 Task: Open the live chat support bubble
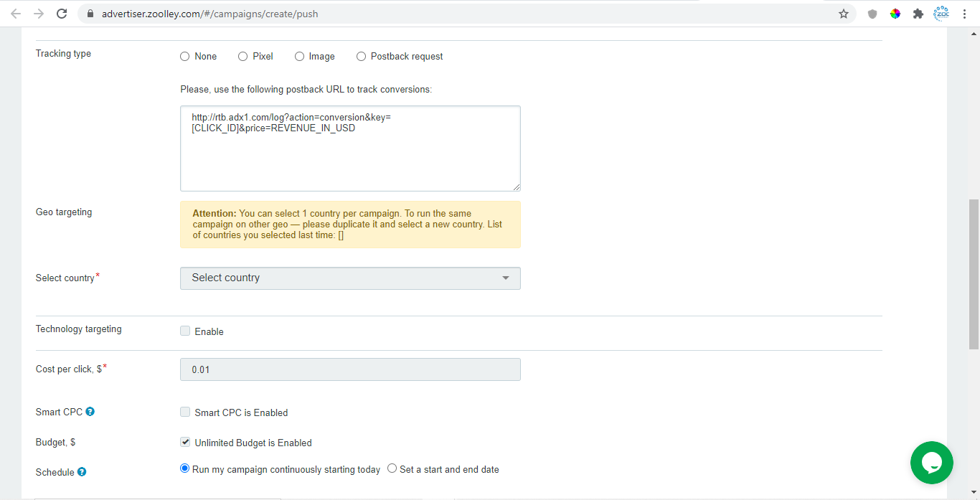pos(931,463)
